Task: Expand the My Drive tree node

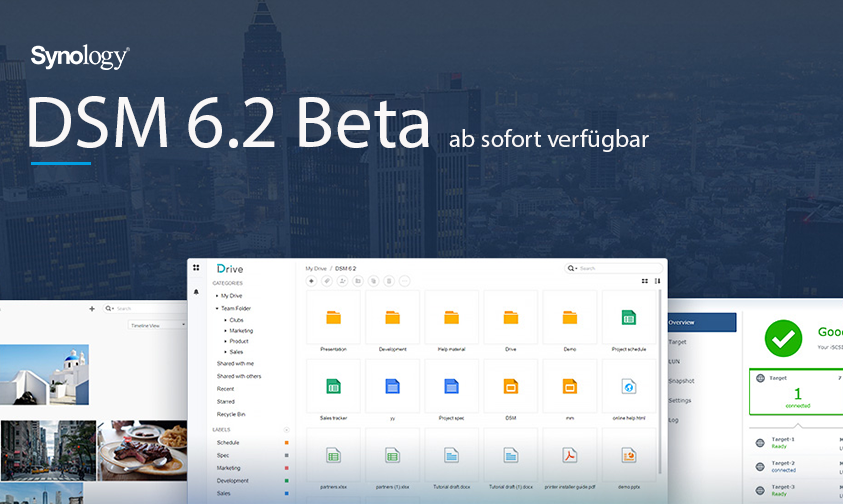Action: coord(217,296)
